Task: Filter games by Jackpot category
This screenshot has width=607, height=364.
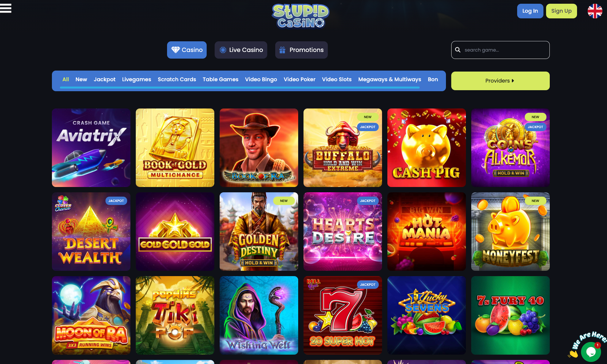Action: [104, 79]
